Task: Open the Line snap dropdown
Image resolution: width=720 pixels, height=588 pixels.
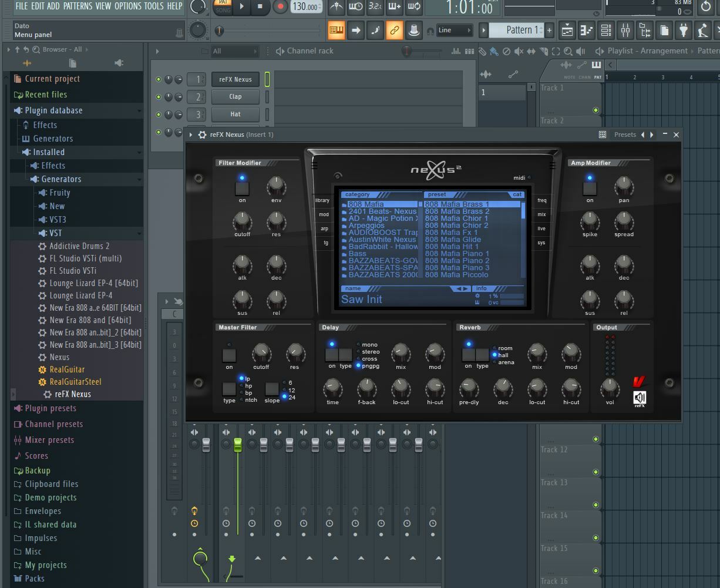Action: (455, 30)
